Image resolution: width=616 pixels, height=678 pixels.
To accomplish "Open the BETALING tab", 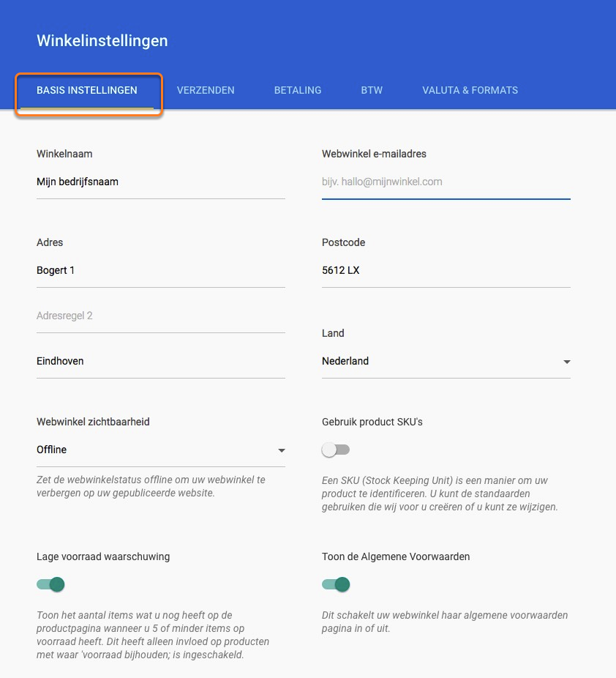I will pyautogui.click(x=297, y=90).
